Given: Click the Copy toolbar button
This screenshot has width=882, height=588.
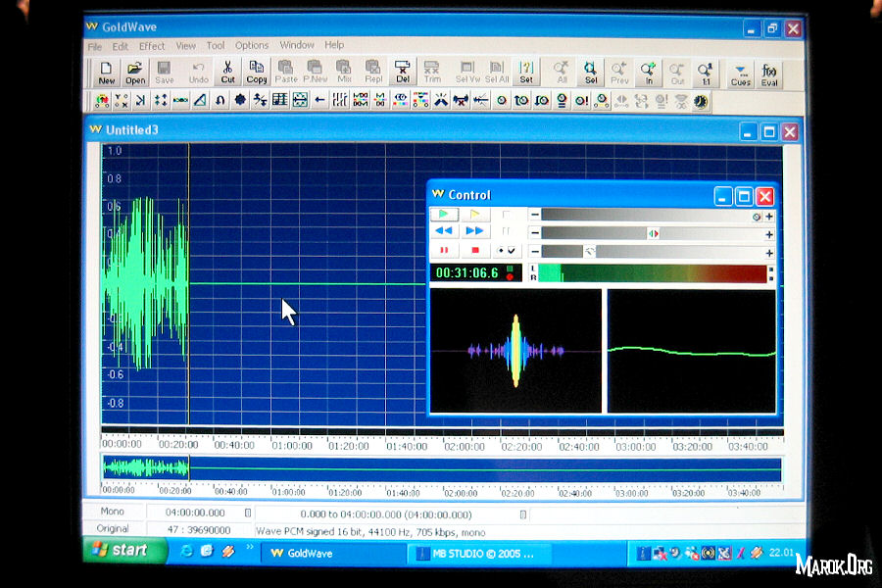Looking at the screenshot, I should (x=257, y=73).
